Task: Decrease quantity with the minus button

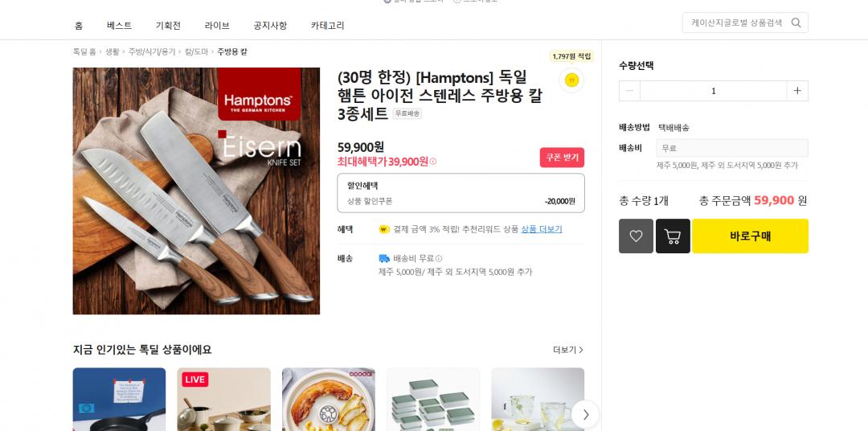Action: click(x=629, y=91)
